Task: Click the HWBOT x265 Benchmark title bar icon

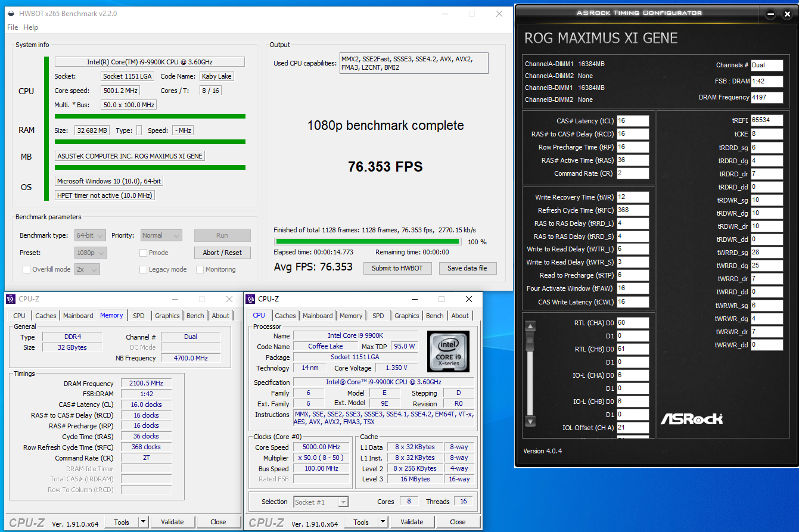Action: pyautogui.click(x=11, y=14)
